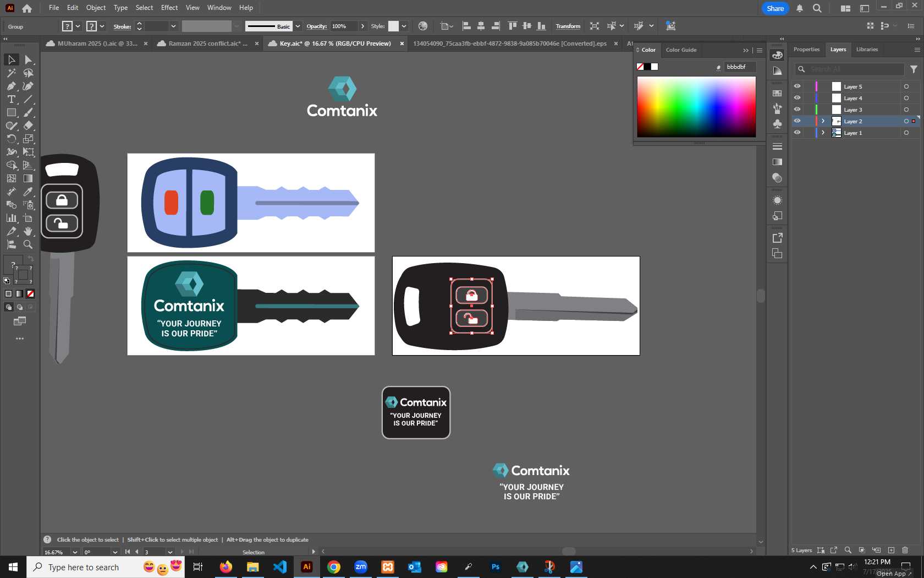The image size is (924, 578).
Task: Activate the Type tool
Action: click(11, 99)
